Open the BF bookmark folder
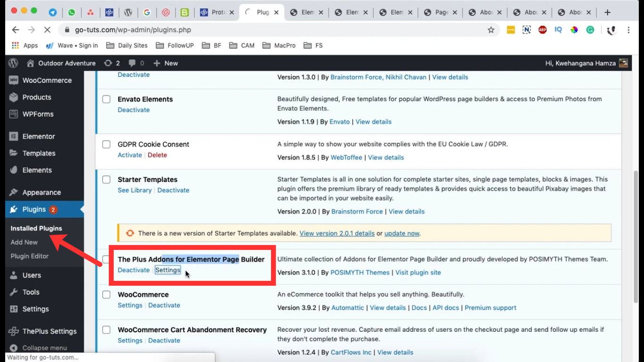Viewport: 644px width, 362px height. tap(211, 45)
